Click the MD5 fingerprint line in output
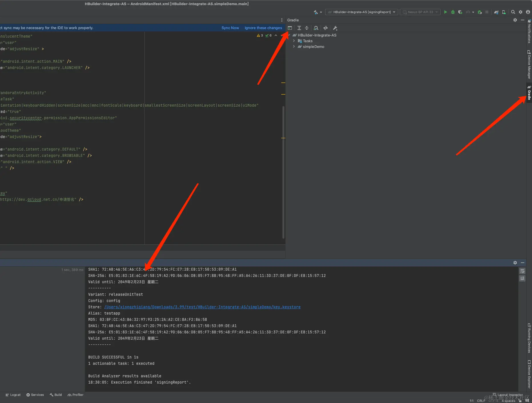Viewport: 532px width, 403px height. click(x=148, y=319)
